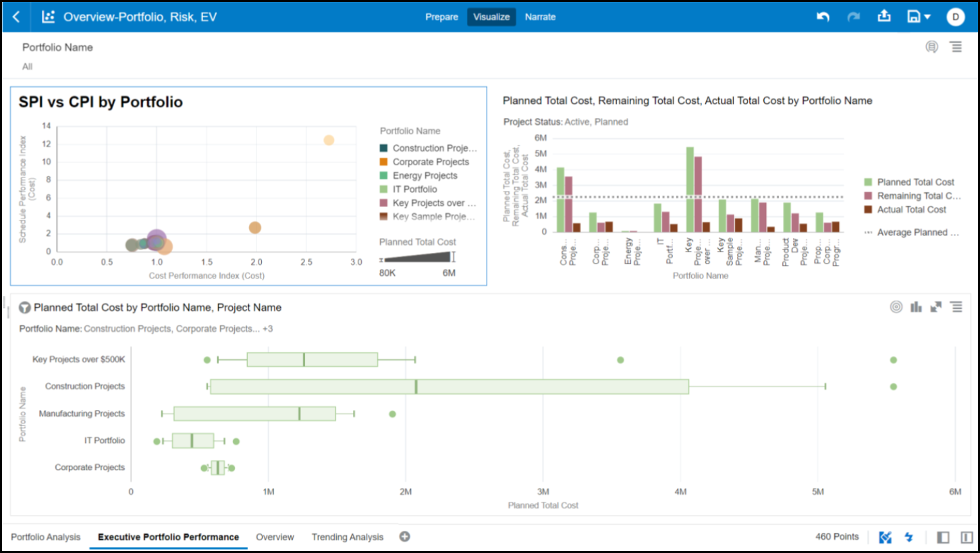Image resolution: width=980 pixels, height=553 pixels.
Task: Open the Overview canvas tab
Action: coord(275,537)
